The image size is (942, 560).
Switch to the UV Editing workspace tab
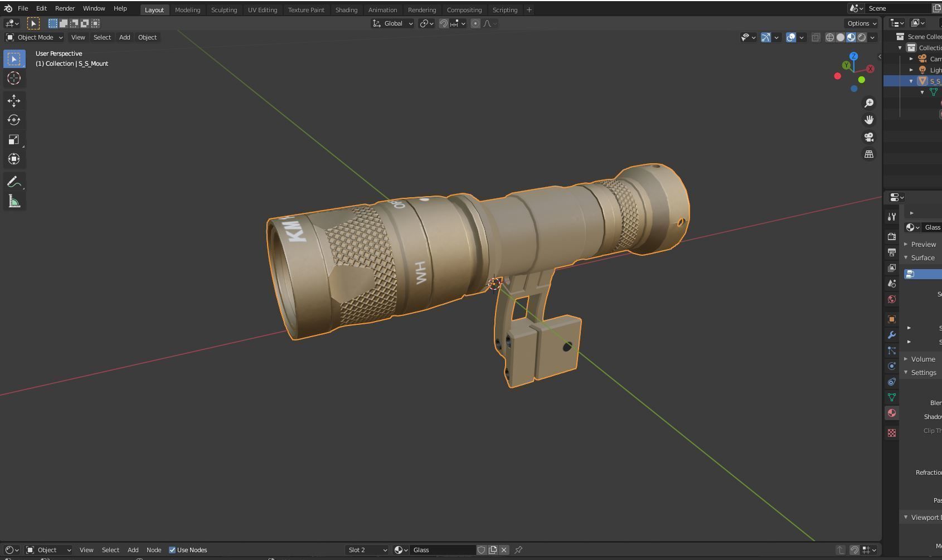(x=263, y=10)
